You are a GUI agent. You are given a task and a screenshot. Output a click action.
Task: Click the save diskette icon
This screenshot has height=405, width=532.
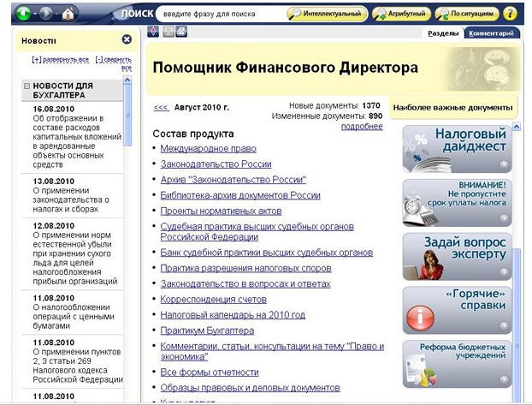pos(168,33)
